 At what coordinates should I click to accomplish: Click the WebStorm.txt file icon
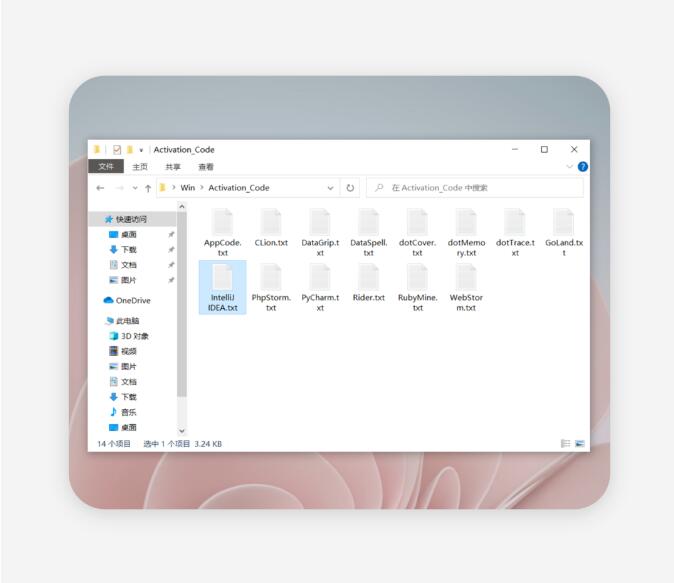click(466, 277)
